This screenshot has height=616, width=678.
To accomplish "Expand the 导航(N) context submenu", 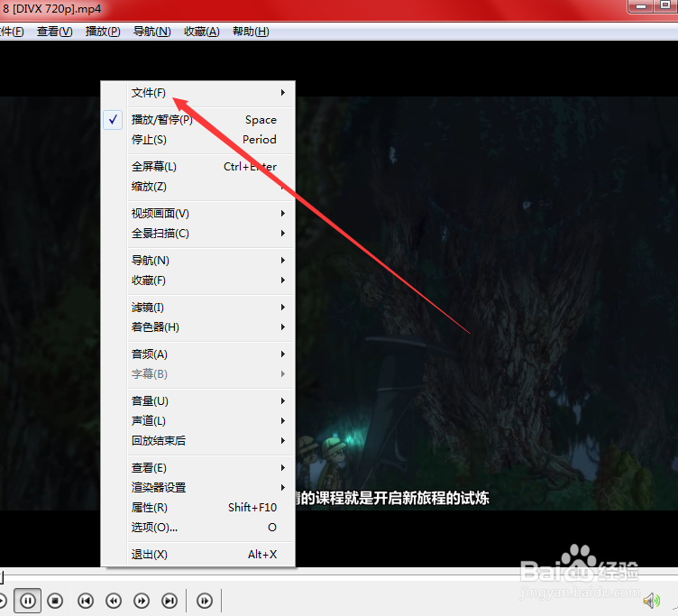I will pos(198,261).
